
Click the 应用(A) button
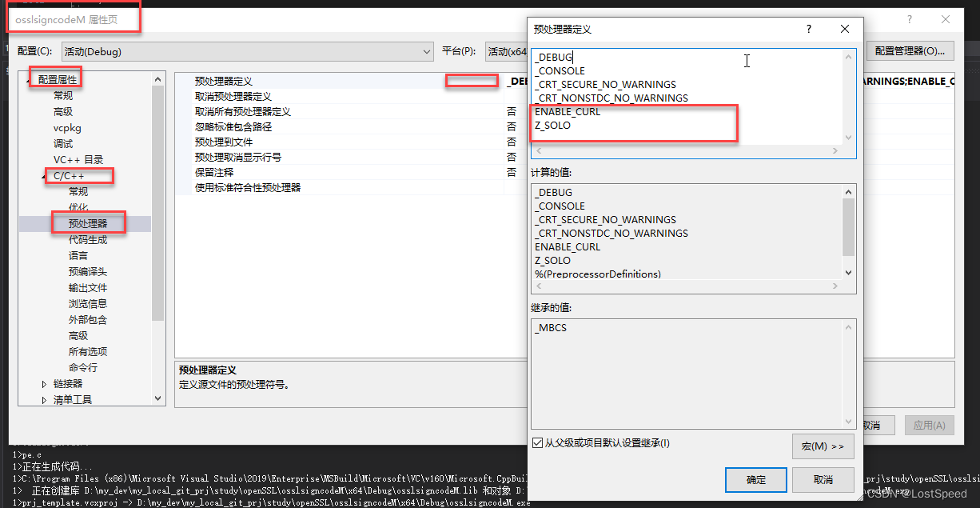[x=929, y=426]
